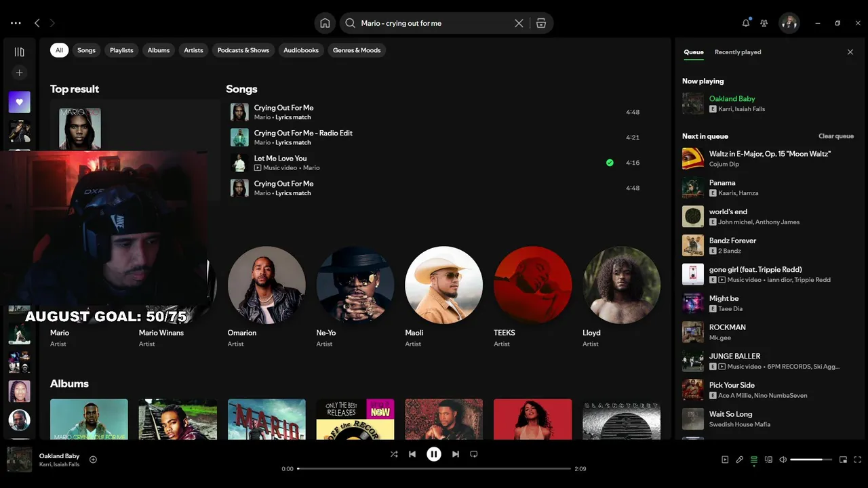
Task: Open Oakland Baby link in Now playing
Action: [x=732, y=99]
